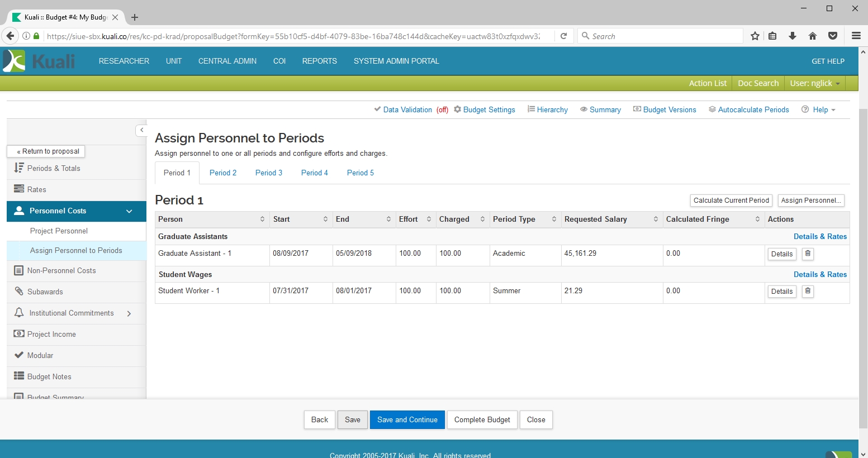Image resolution: width=868 pixels, height=458 pixels.
Task: Collapse the Personnel Costs section
Action: (x=129, y=211)
